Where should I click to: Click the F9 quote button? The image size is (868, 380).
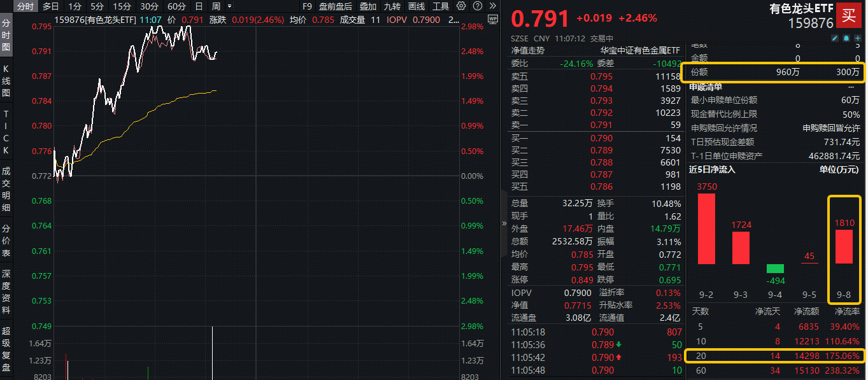(x=306, y=6)
